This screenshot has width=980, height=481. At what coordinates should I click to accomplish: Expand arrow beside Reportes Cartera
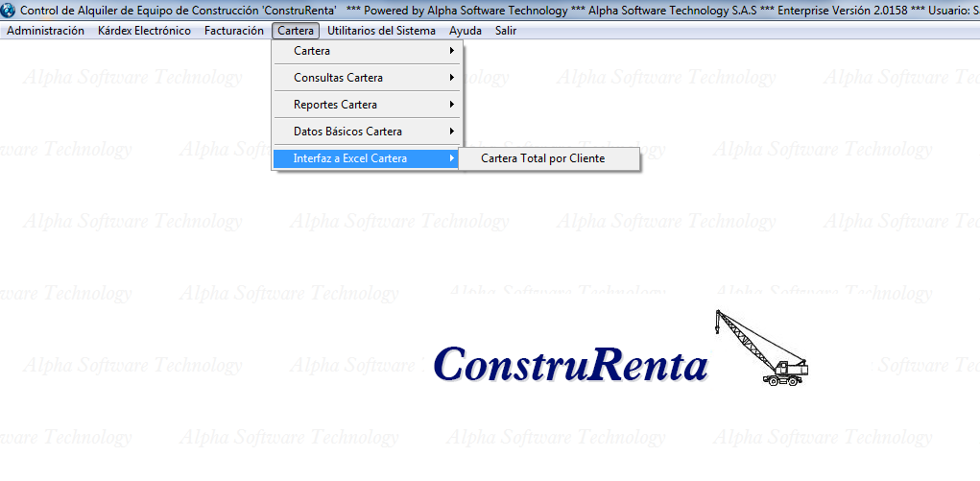coord(451,105)
